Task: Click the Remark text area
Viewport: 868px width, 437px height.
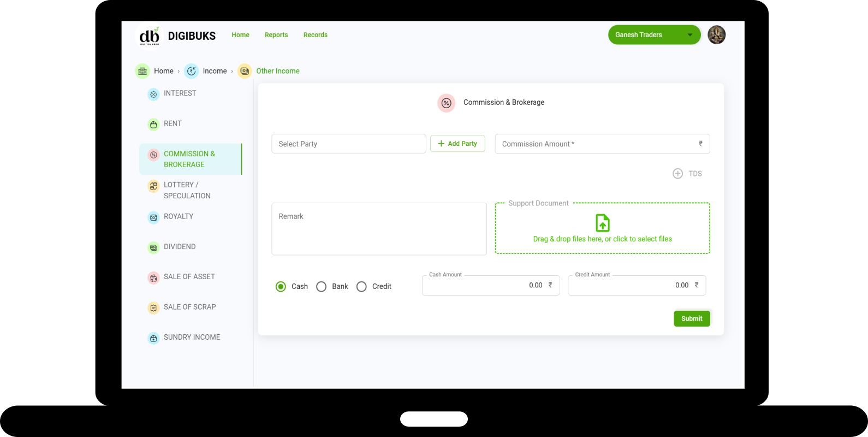Action: click(379, 229)
